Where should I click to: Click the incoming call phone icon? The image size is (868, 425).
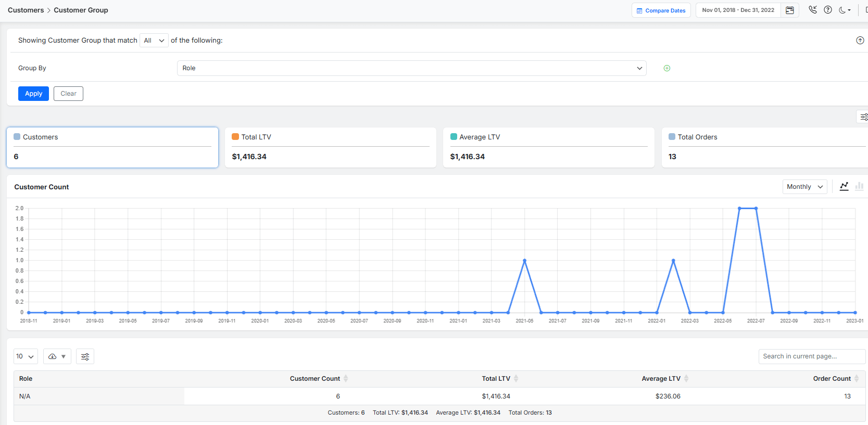(812, 10)
